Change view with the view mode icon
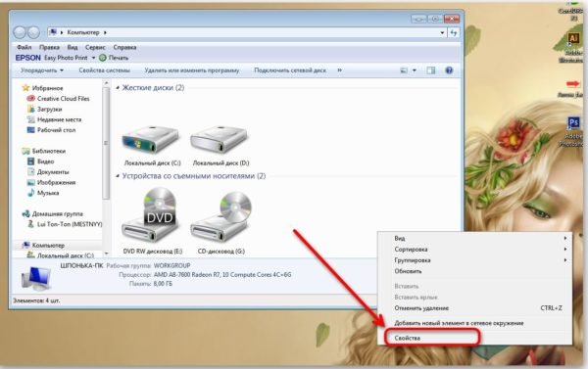 point(404,70)
